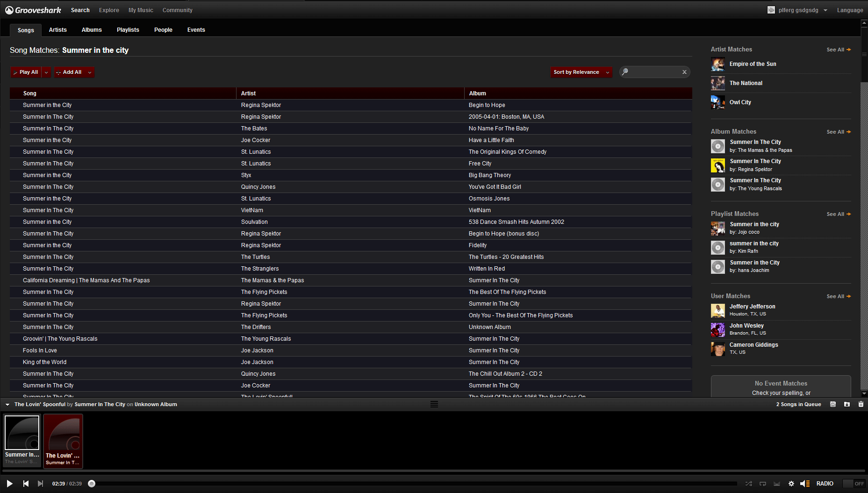Screen dimensions: 868x493
Task: Click the Grooveshark logo
Action: 33,10
